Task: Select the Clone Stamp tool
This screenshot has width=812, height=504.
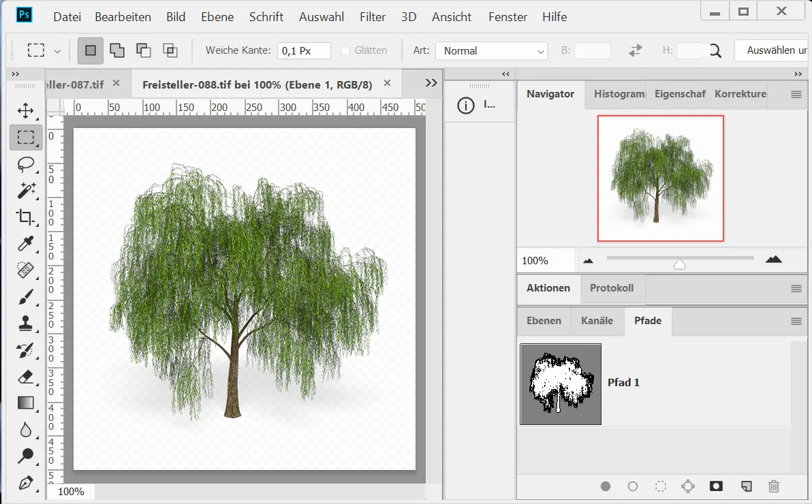Action: click(x=26, y=324)
